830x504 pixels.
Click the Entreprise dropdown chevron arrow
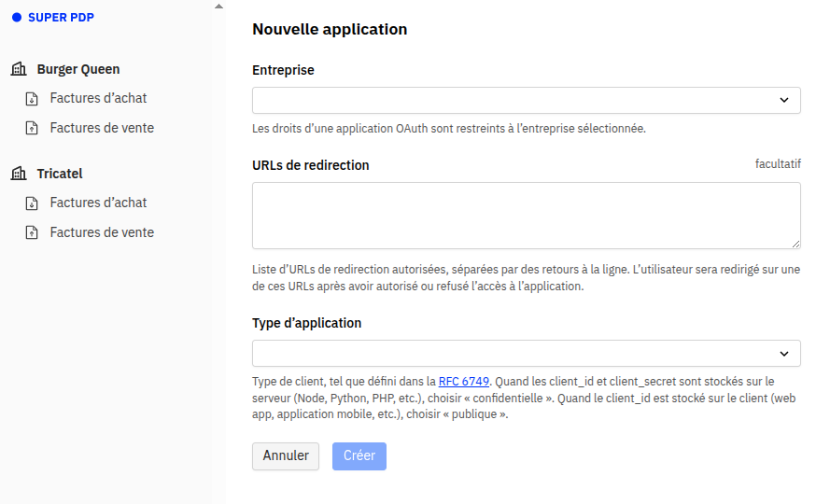[784, 100]
